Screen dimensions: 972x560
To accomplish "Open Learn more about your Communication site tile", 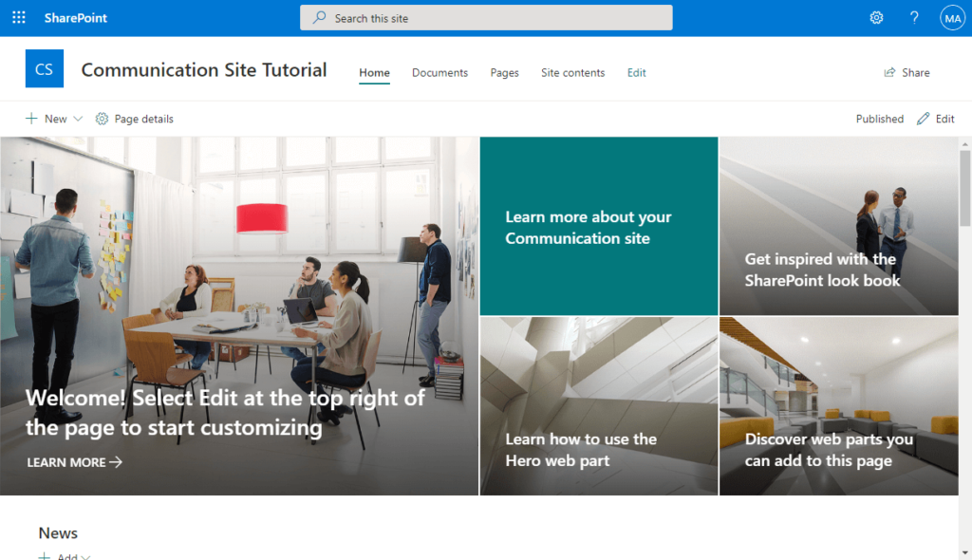I will [599, 226].
